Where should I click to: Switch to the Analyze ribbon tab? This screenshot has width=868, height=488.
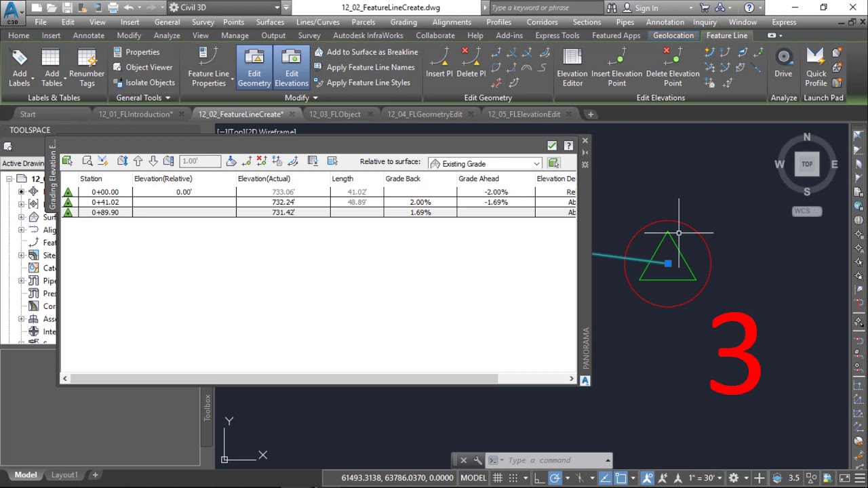[x=167, y=35]
